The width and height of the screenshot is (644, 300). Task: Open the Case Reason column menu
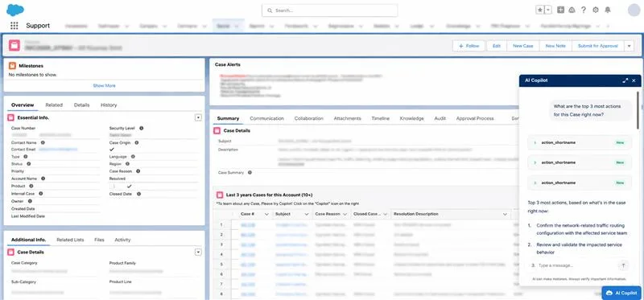click(345, 214)
